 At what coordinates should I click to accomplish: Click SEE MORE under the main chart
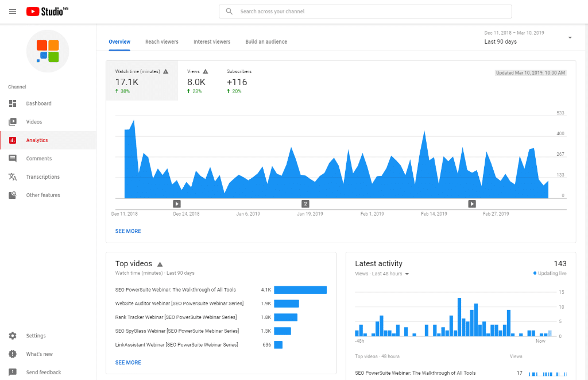tap(128, 231)
